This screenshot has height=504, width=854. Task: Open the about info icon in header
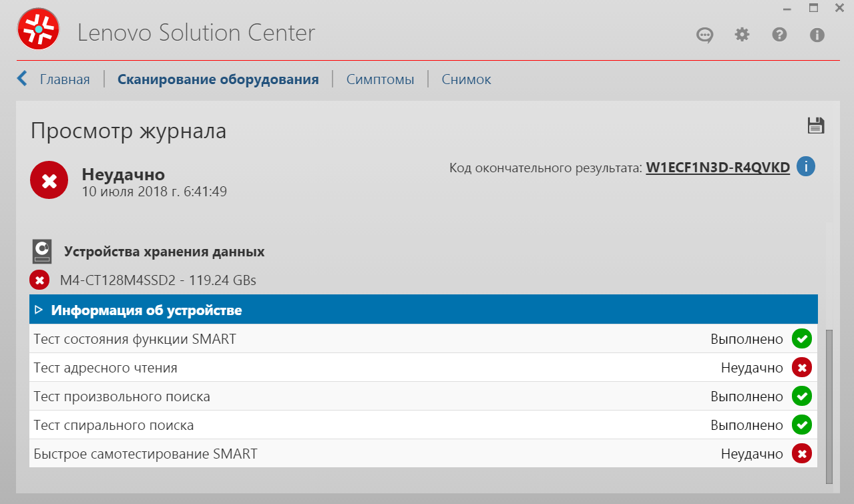click(817, 35)
